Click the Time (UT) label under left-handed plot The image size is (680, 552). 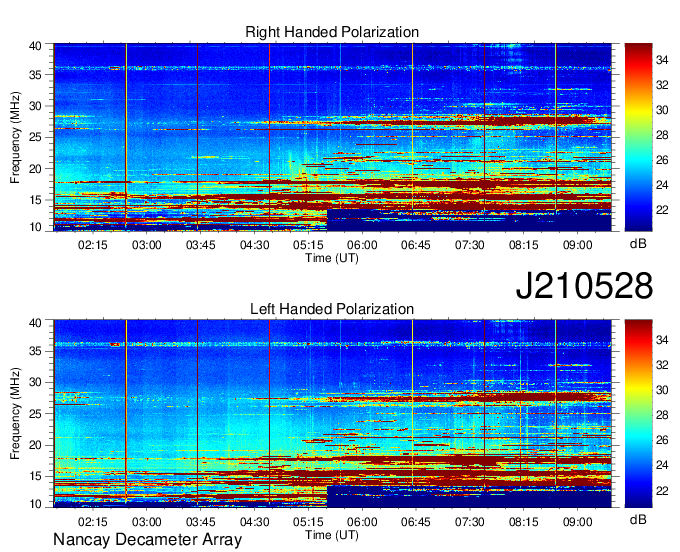[332, 535]
